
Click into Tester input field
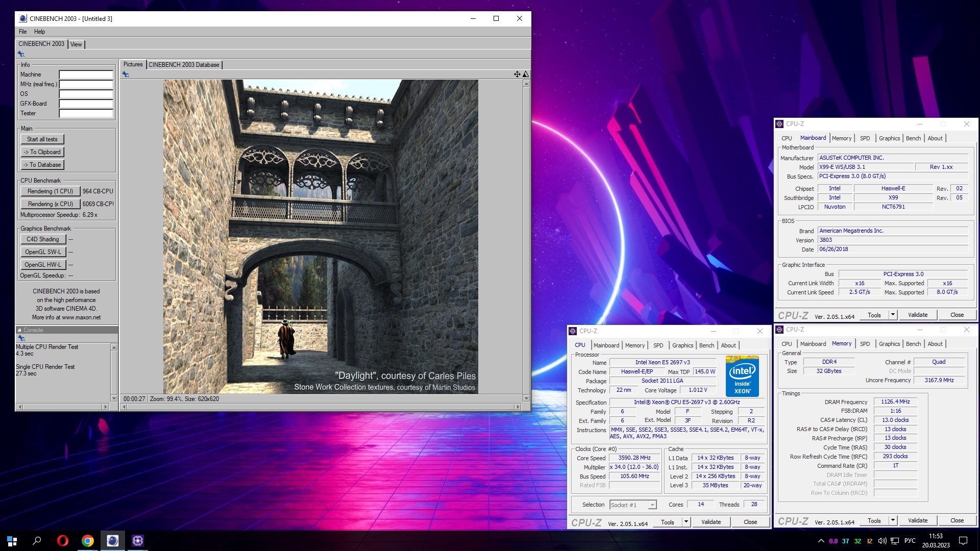[86, 113]
